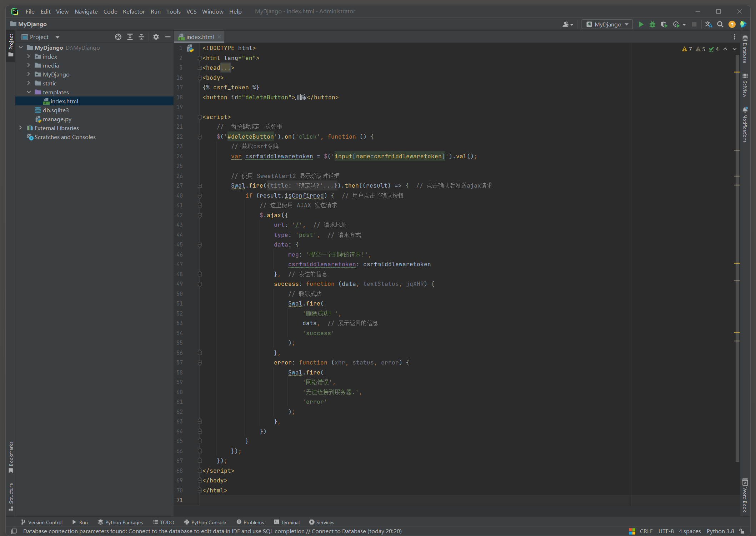This screenshot has height=536, width=756.
Task: Open the Bookmarks tool window
Action: [x=11, y=457]
